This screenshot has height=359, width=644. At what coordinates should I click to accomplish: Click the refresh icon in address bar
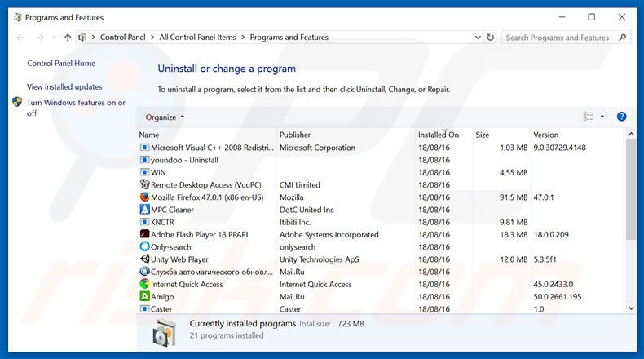pyautogui.click(x=491, y=37)
